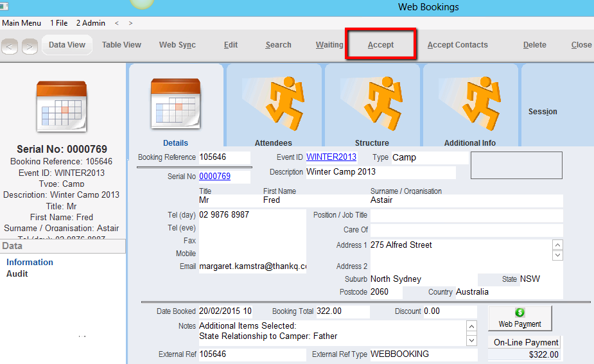Click the Postcode field 2060
The width and height of the screenshot is (594, 364).
[386, 292]
